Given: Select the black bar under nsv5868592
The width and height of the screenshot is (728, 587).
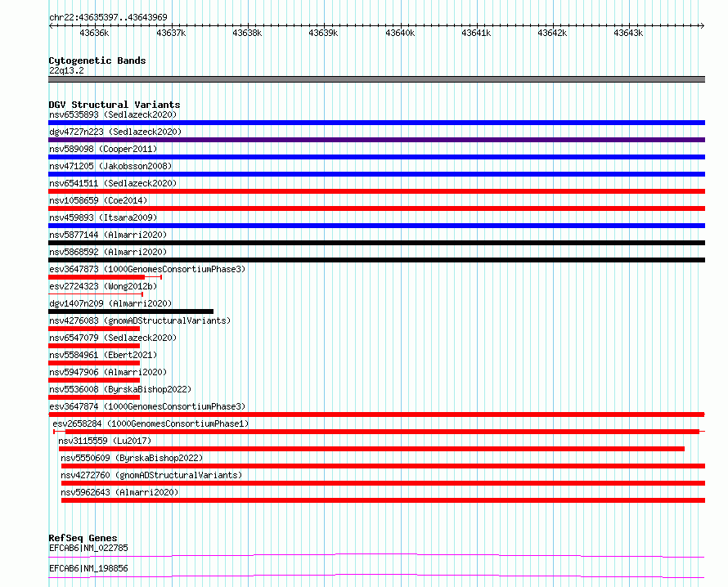Looking at the screenshot, I should coord(376,260).
